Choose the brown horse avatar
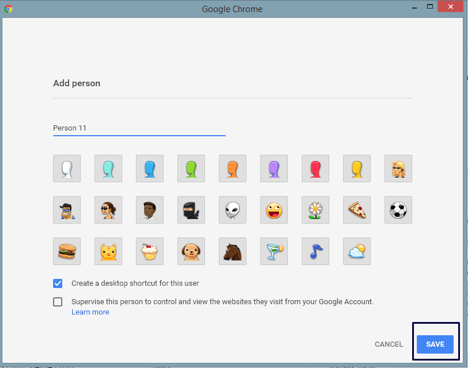 click(x=233, y=251)
